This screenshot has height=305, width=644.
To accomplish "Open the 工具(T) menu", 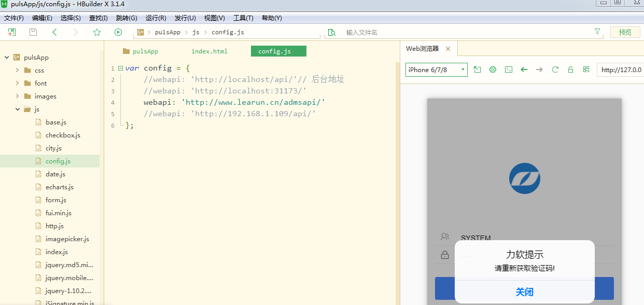I will pyautogui.click(x=243, y=18).
